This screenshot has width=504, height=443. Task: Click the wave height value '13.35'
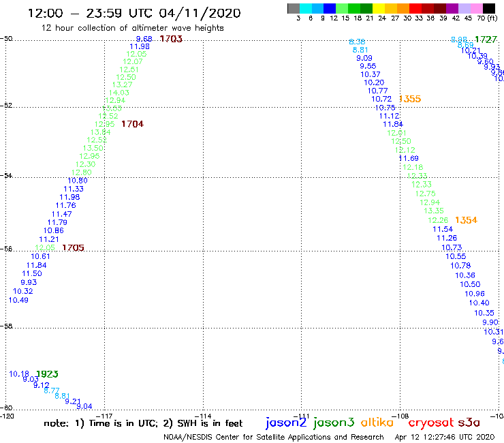coord(434,211)
